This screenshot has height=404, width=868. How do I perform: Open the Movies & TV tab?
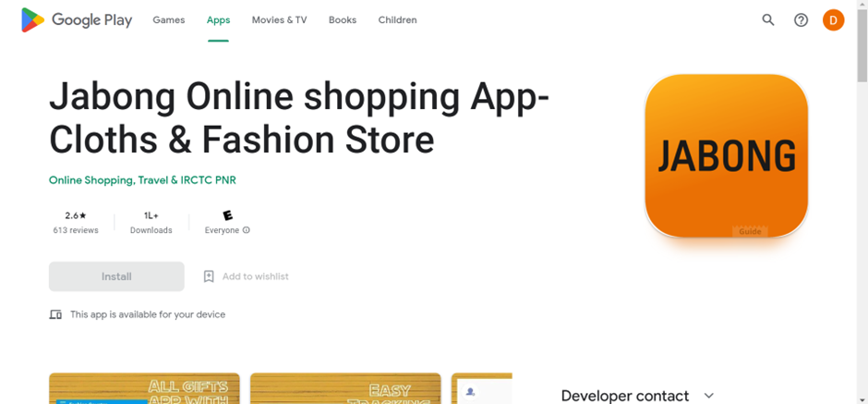[279, 20]
